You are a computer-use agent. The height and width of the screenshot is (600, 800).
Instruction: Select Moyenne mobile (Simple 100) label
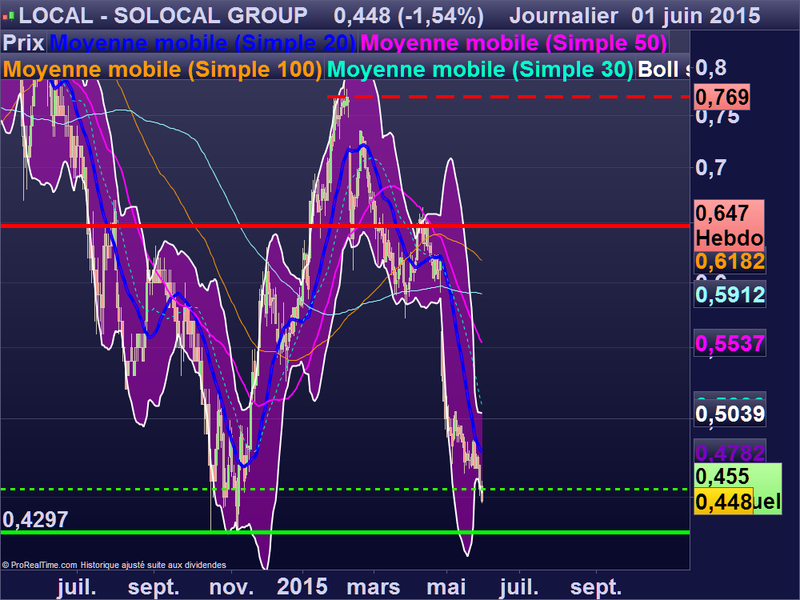coord(162,70)
